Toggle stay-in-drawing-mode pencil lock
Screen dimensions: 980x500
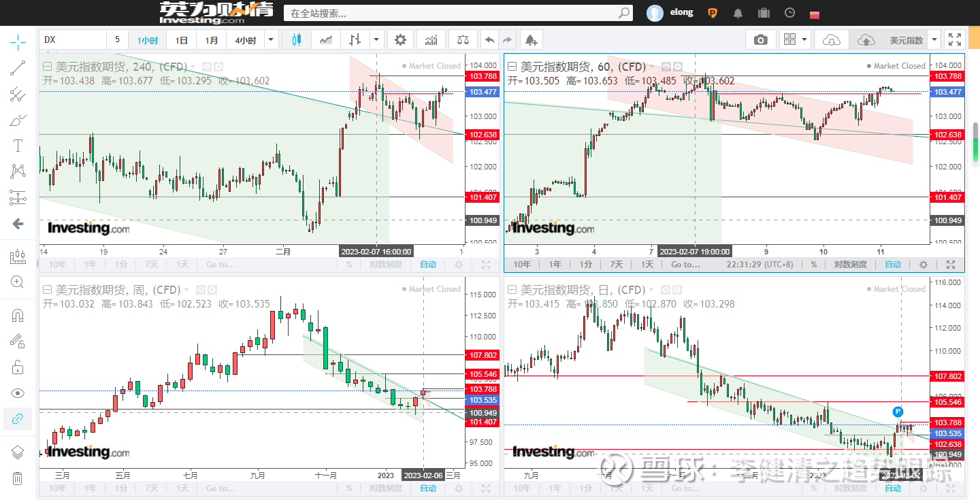click(18, 341)
